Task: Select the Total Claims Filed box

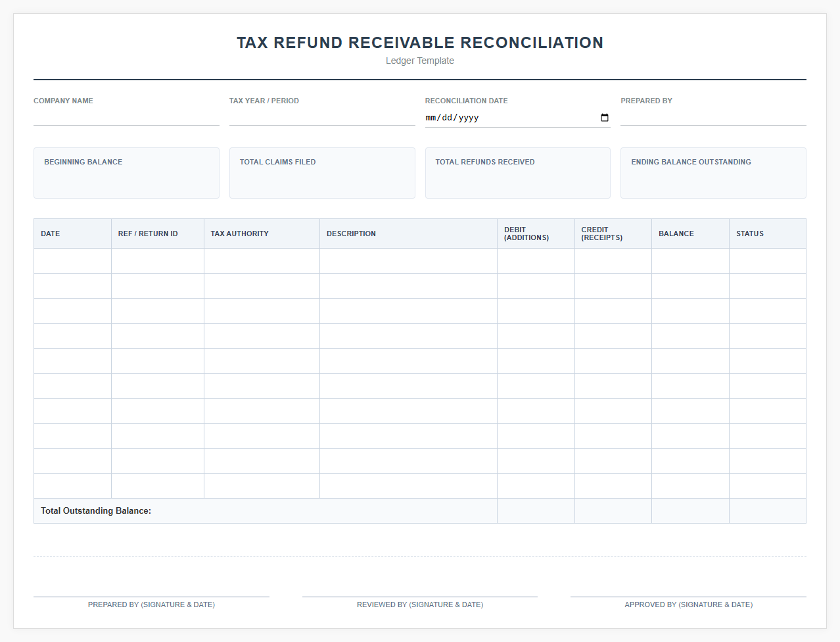Action: click(322, 173)
